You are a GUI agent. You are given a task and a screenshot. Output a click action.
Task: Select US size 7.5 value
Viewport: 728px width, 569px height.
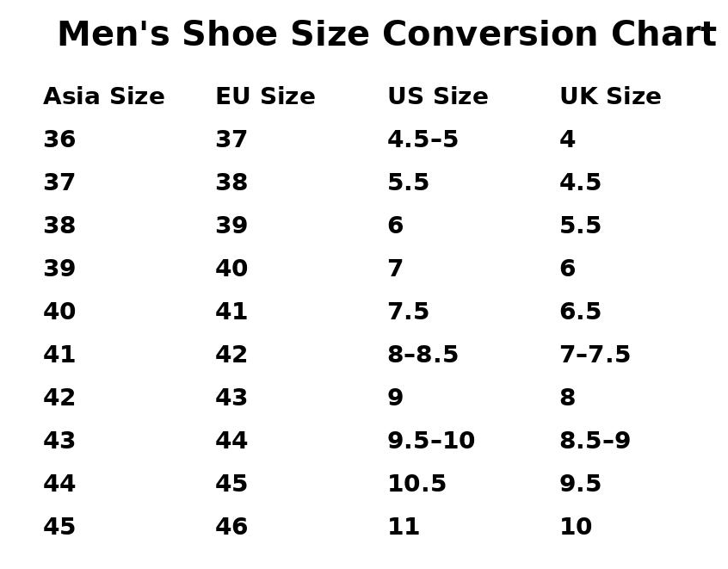click(x=408, y=312)
